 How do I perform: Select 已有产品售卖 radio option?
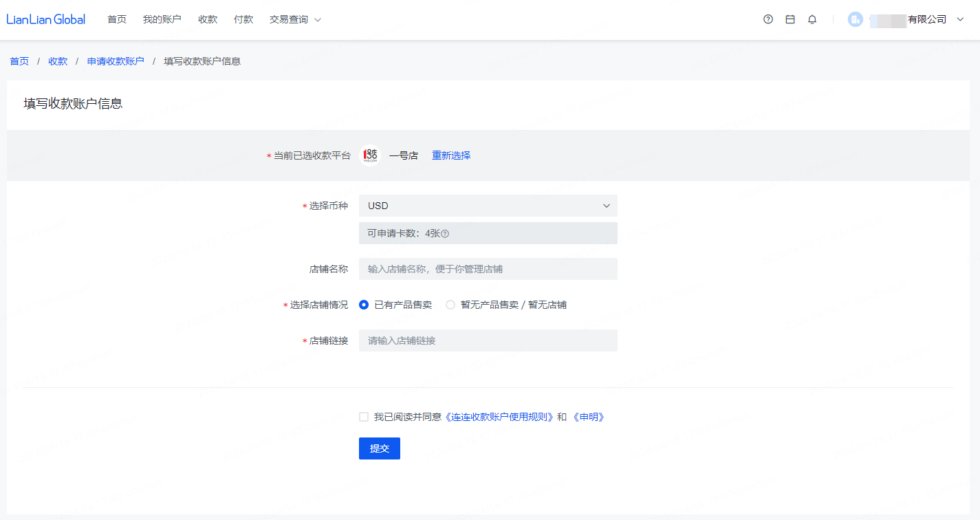pos(364,305)
